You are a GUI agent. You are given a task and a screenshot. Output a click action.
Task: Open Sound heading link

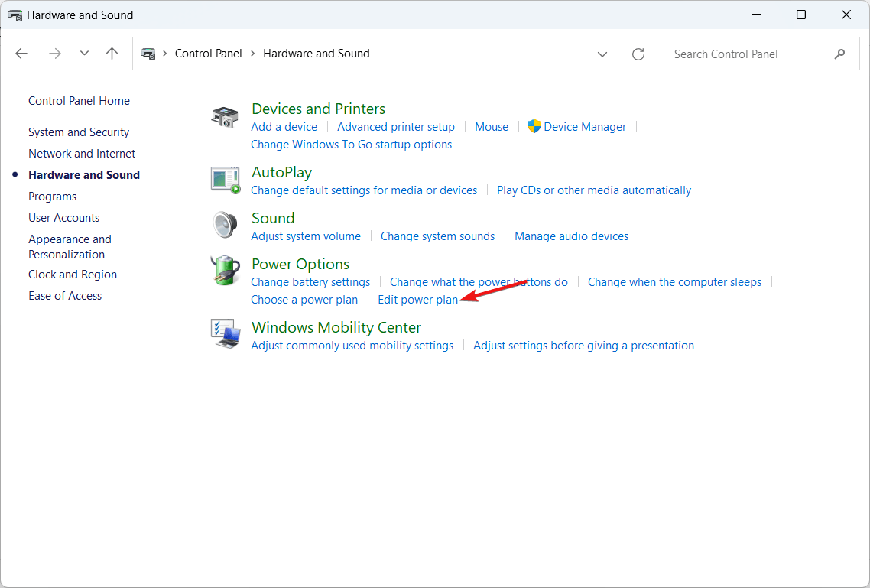pyautogui.click(x=273, y=217)
